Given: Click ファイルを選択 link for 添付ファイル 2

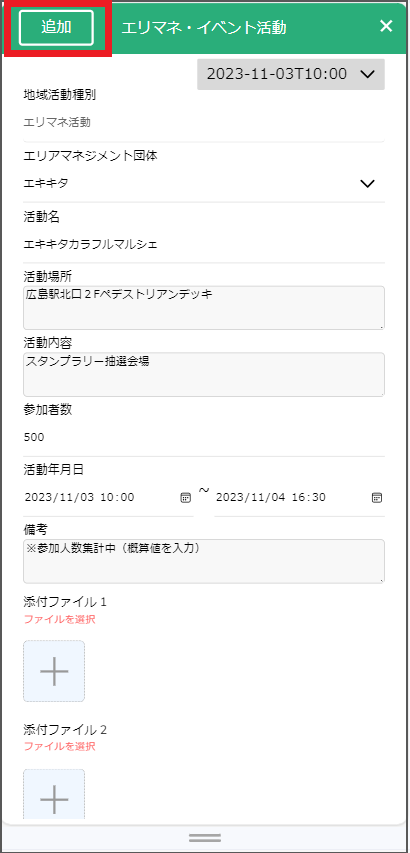Looking at the screenshot, I should 60,746.
